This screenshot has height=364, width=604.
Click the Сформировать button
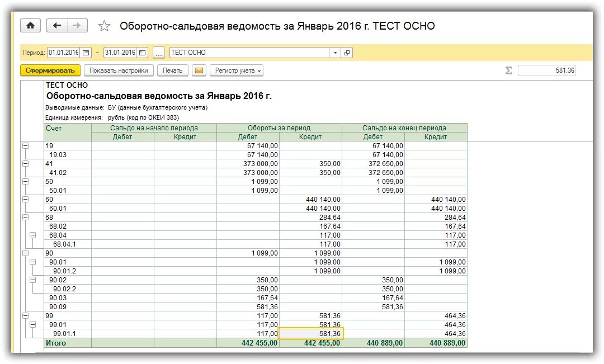[x=50, y=70]
